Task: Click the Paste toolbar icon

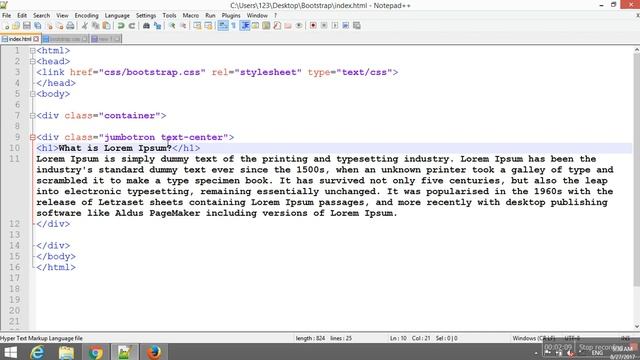Action: coord(106,26)
